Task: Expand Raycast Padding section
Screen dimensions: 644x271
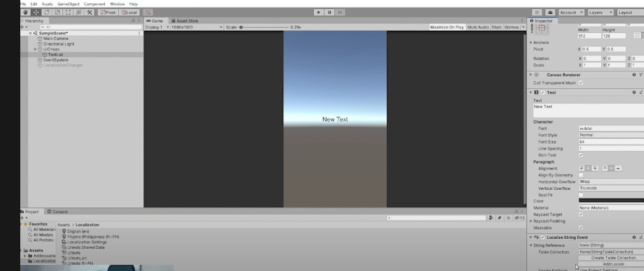Action: pos(531,221)
